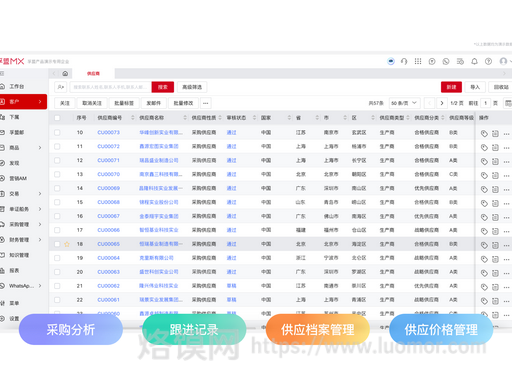Click tag icon for row CU00067
Image resolution: width=512 pixels, height=384 pixels.
(x=484, y=217)
